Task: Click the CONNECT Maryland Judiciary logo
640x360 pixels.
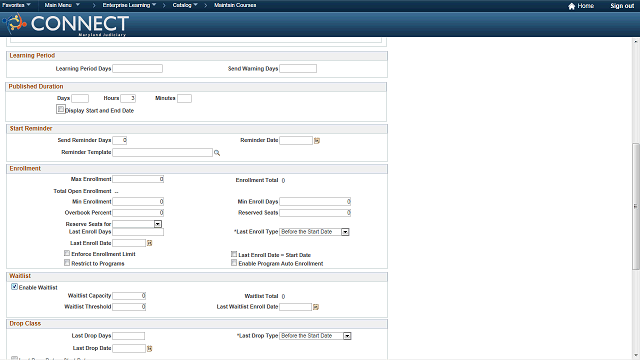Action: [66, 24]
